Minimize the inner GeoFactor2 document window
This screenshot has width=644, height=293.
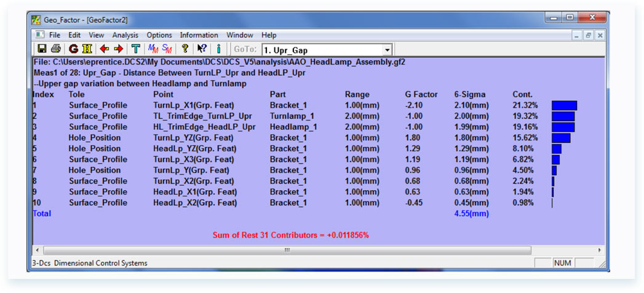pos(577,36)
